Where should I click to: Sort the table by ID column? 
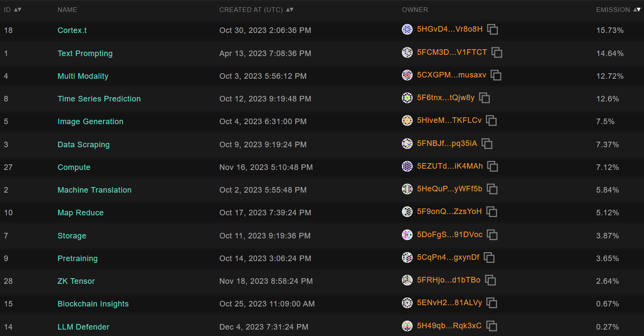pyautogui.click(x=18, y=9)
